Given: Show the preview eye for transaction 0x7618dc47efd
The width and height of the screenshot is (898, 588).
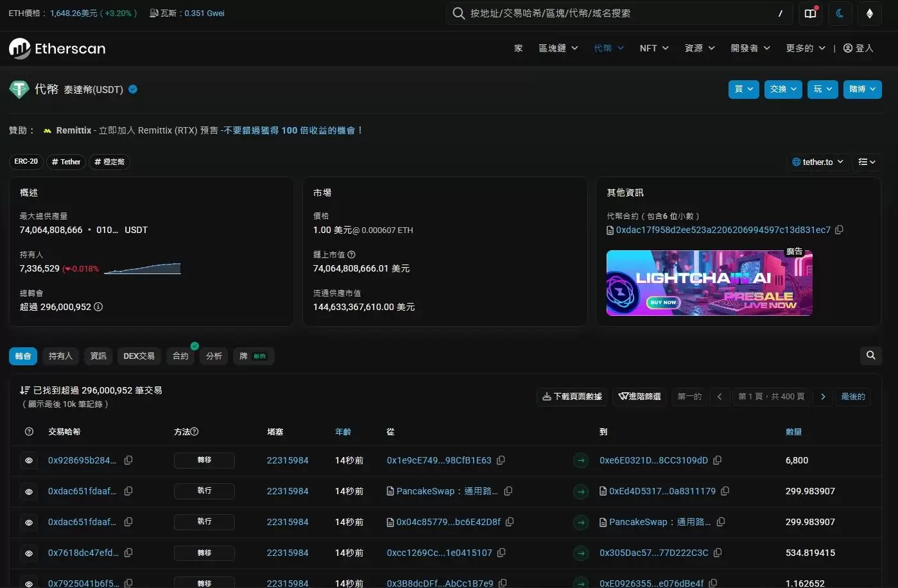Looking at the screenshot, I should (28, 553).
